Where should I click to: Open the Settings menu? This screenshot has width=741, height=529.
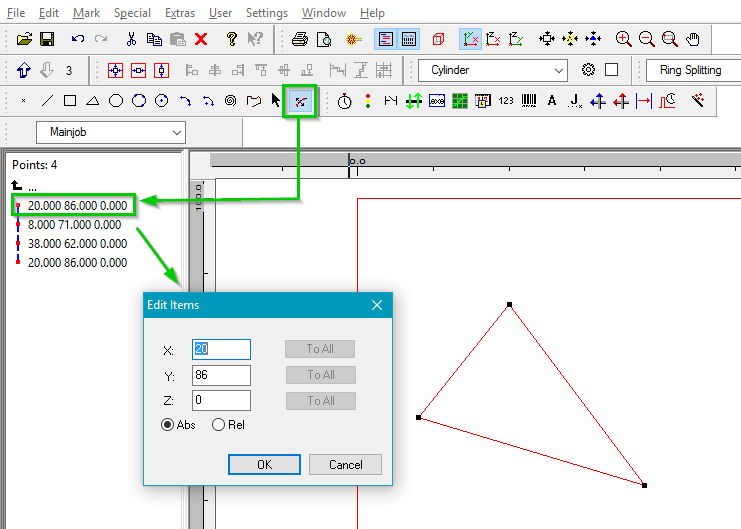pyautogui.click(x=266, y=13)
